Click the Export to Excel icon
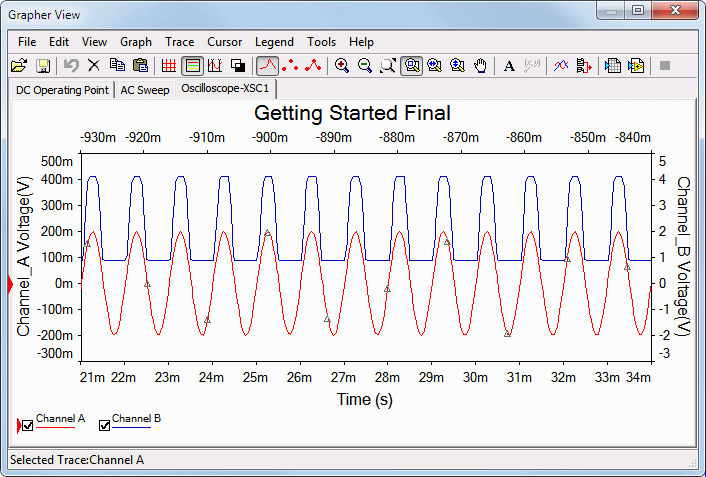Viewport: 706px width, 477px height. (613, 66)
